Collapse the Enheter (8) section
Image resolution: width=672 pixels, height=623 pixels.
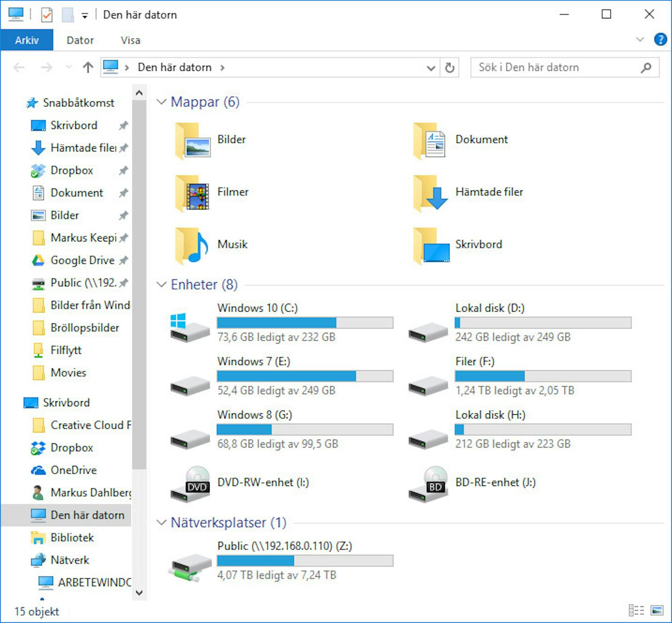point(162,284)
